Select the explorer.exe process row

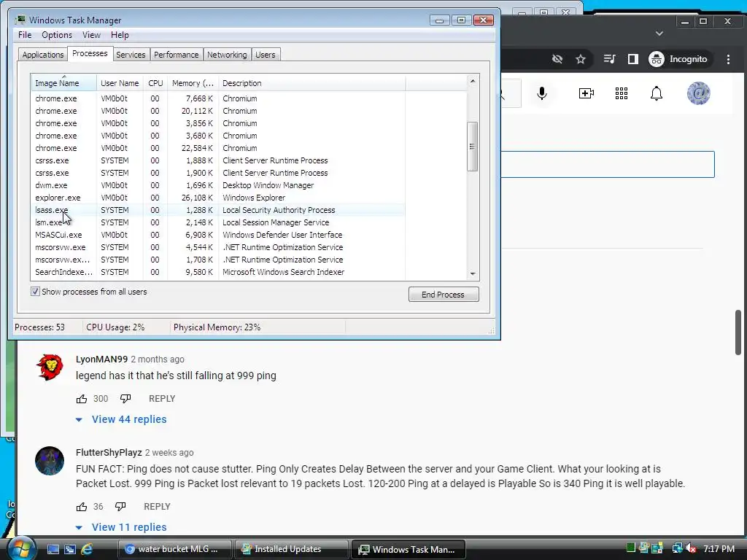coord(218,198)
